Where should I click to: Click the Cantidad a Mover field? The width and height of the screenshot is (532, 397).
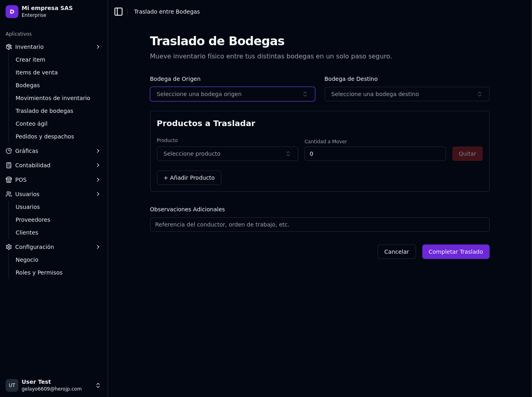click(375, 154)
